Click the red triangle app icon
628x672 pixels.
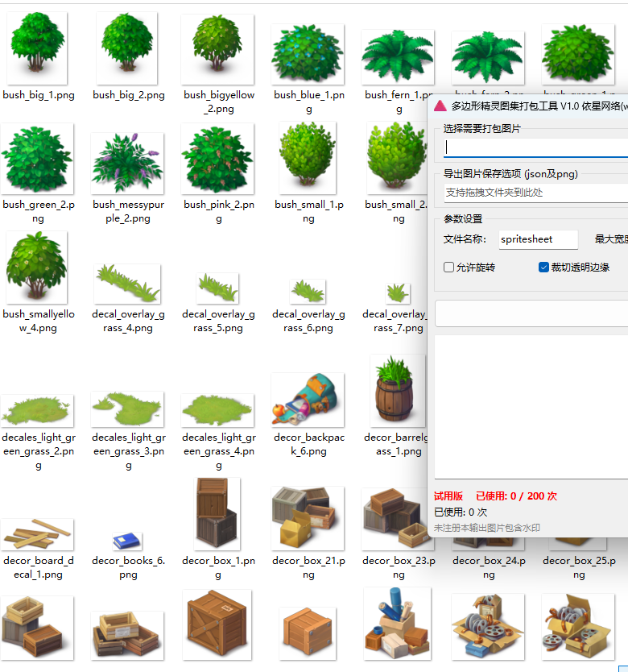tap(440, 106)
